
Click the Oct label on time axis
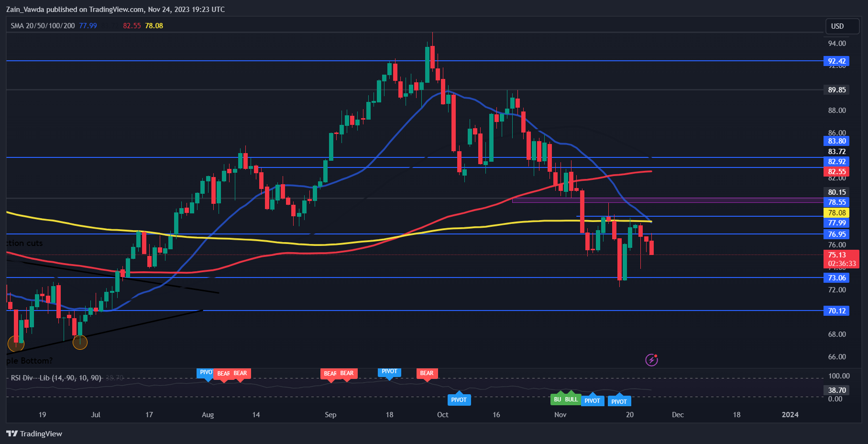coord(442,415)
